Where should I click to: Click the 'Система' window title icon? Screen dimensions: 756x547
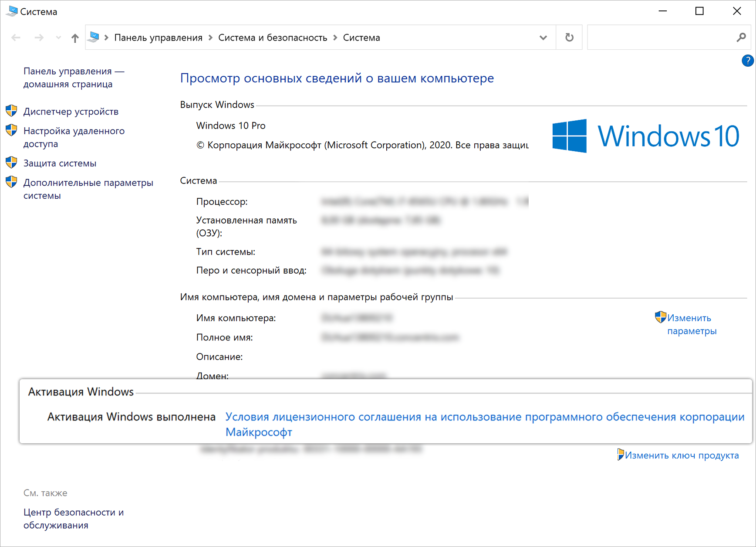click(12, 11)
